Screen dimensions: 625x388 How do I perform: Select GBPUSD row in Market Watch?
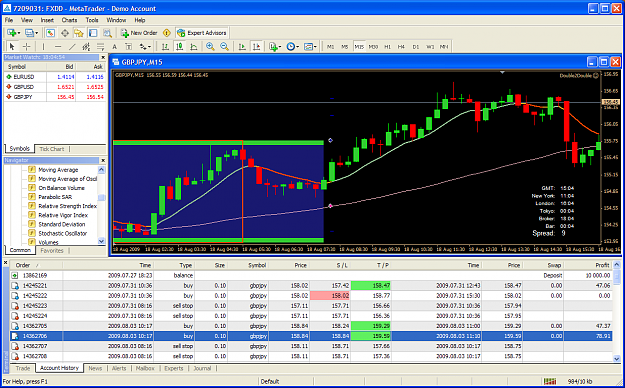[55, 87]
